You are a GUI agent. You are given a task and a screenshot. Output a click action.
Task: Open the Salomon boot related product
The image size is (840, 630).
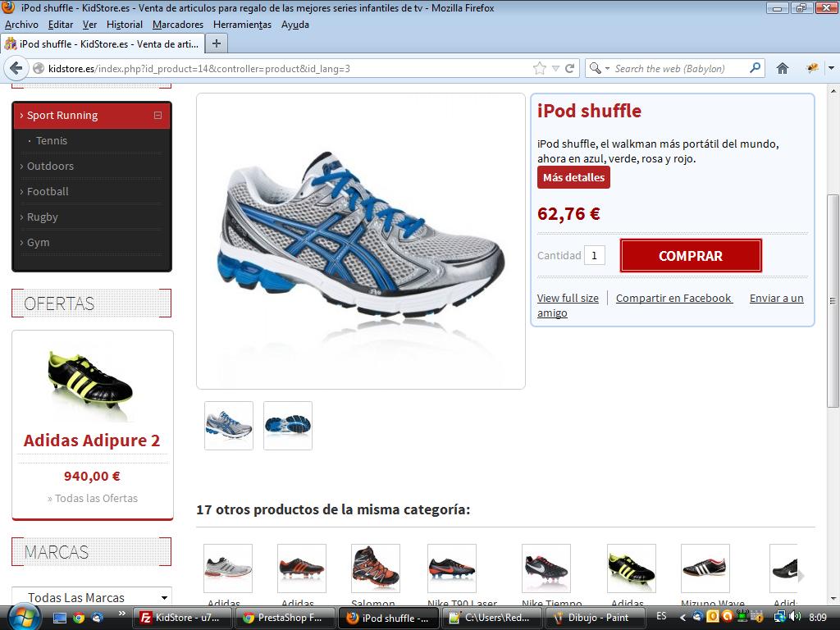point(376,568)
